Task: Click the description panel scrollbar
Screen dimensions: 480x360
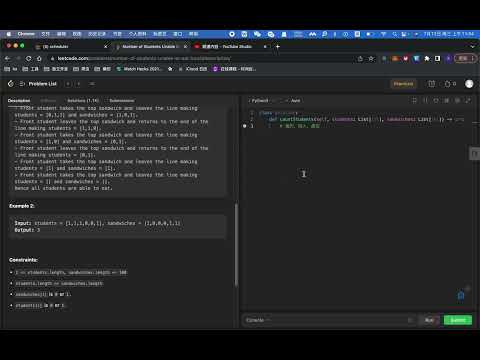Action: point(236,245)
